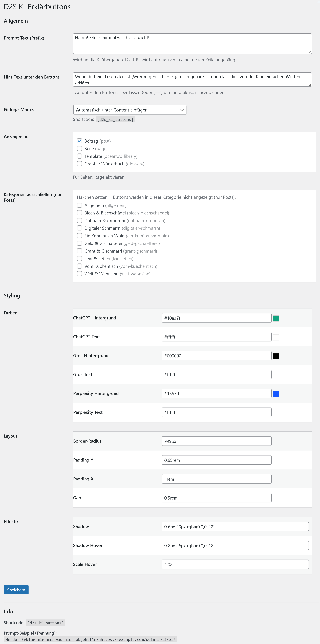Click the Speichern button
320x644 pixels.
[16, 590]
